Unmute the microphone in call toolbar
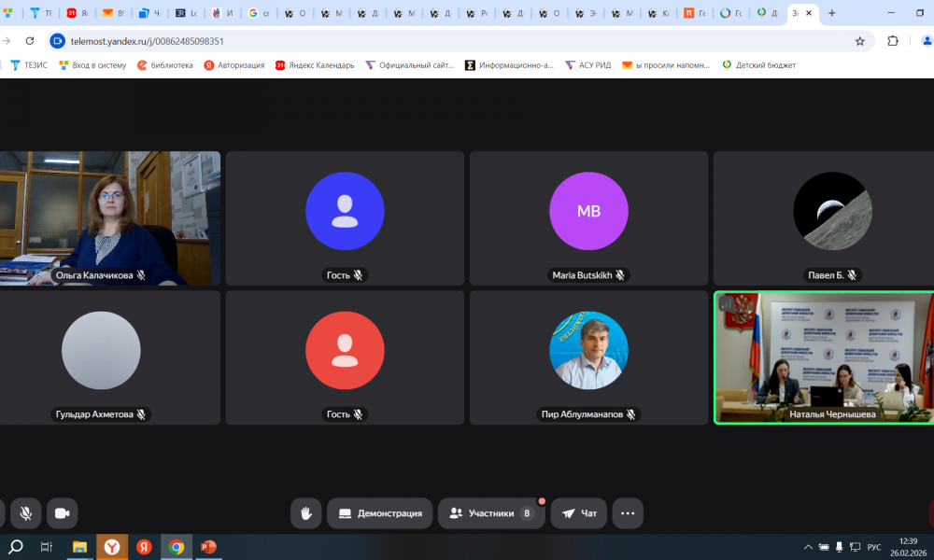The width and height of the screenshot is (934, 560). pyautogui.click(x=26, y=513)
